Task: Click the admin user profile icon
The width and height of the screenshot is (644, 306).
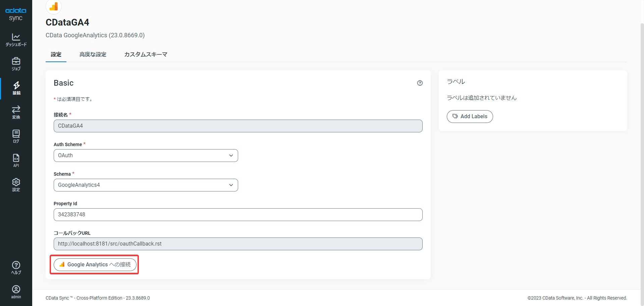Action: coord(16,292)
